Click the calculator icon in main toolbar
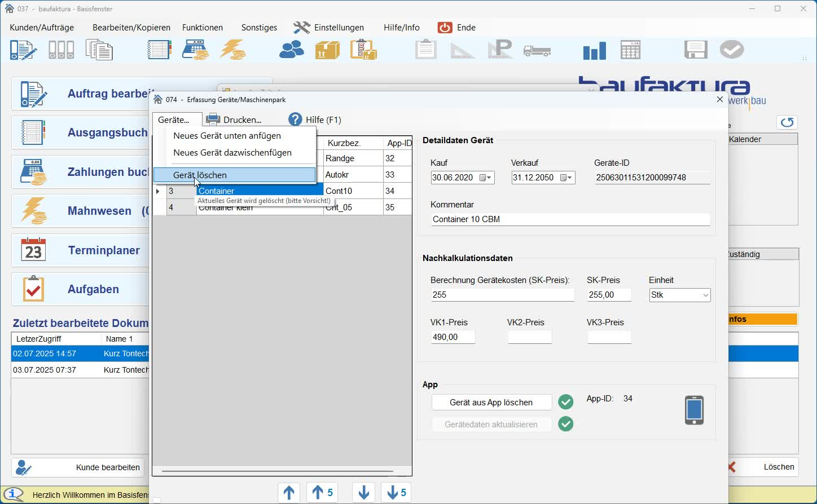 pos(630,50)
